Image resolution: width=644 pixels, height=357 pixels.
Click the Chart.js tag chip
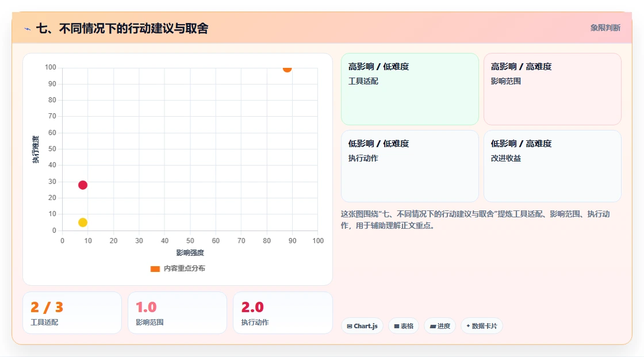tap(362, 326)
